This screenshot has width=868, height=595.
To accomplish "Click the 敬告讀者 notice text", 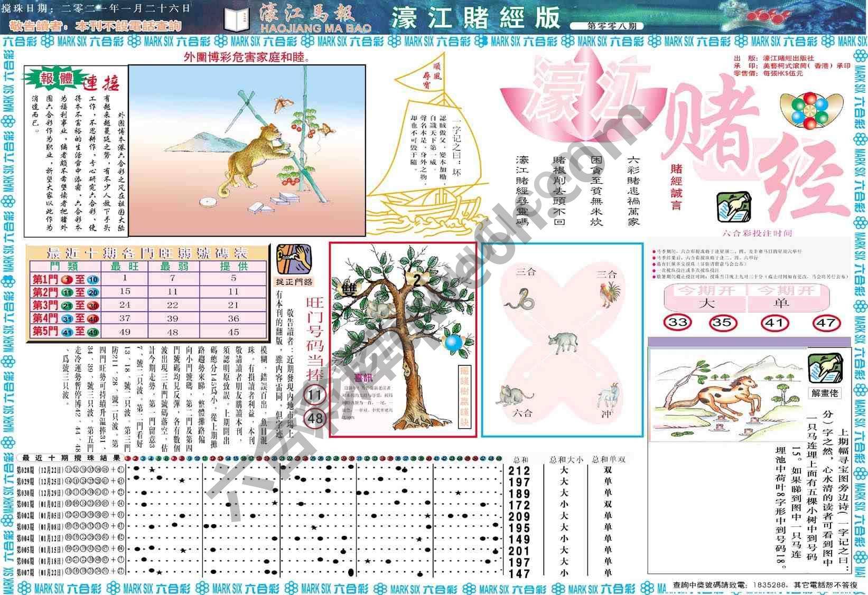I will (x=96, y=25).
